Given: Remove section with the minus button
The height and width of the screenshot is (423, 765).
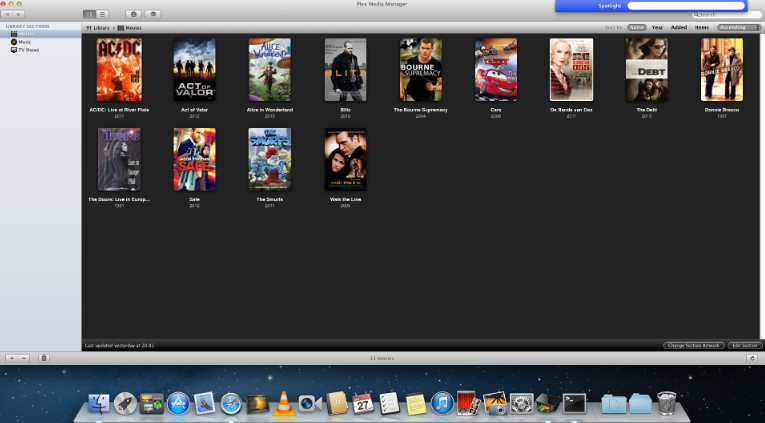Looking at the screenshot, I should point(24,359).
